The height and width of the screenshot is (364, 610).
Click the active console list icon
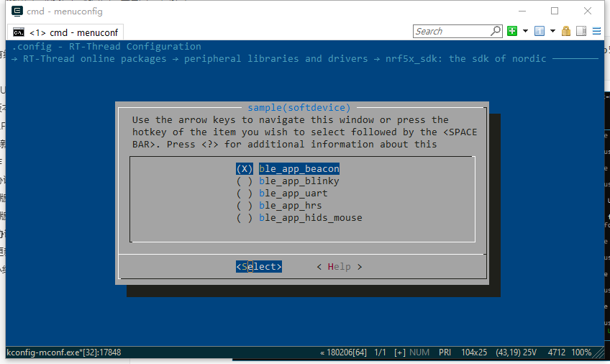point(539,31)
